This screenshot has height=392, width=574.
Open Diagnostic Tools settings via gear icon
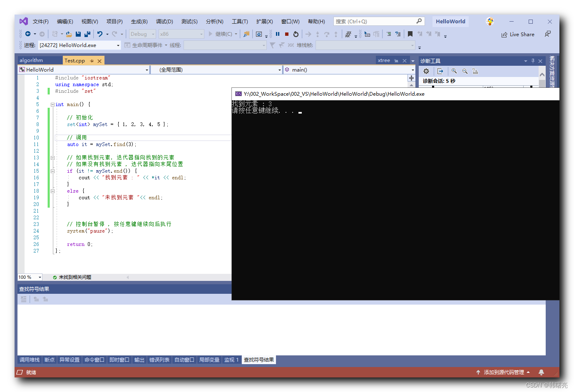tap(426, 71)
